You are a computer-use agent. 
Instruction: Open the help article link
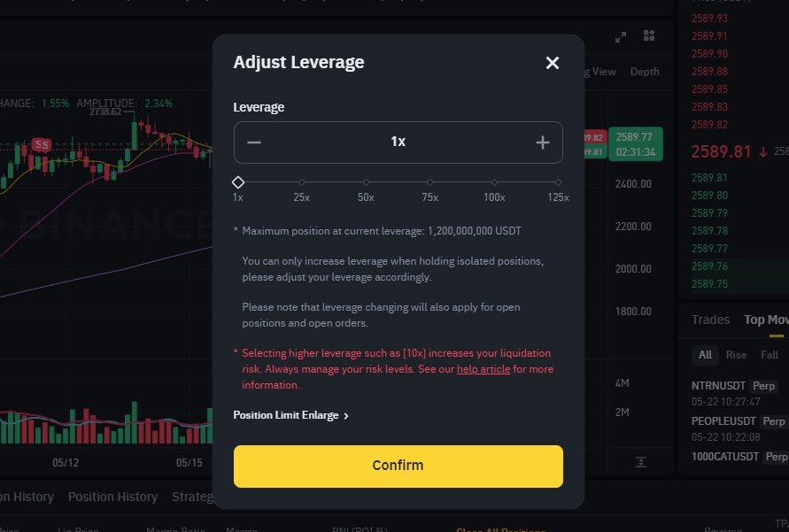pos(483,369)
